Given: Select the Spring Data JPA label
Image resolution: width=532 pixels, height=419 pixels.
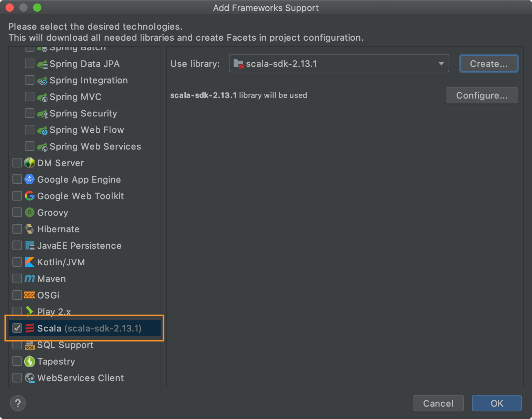Looking at the screenshot, I should pos(84,64).
